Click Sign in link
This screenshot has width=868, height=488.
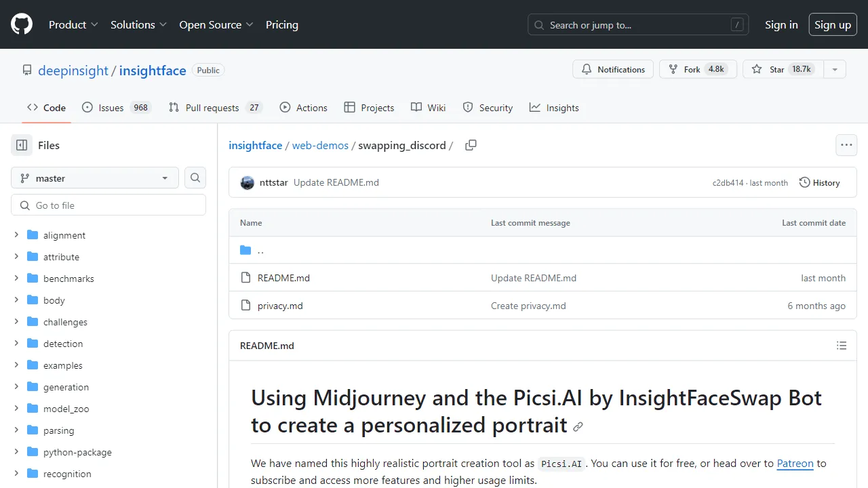(781, 24)
